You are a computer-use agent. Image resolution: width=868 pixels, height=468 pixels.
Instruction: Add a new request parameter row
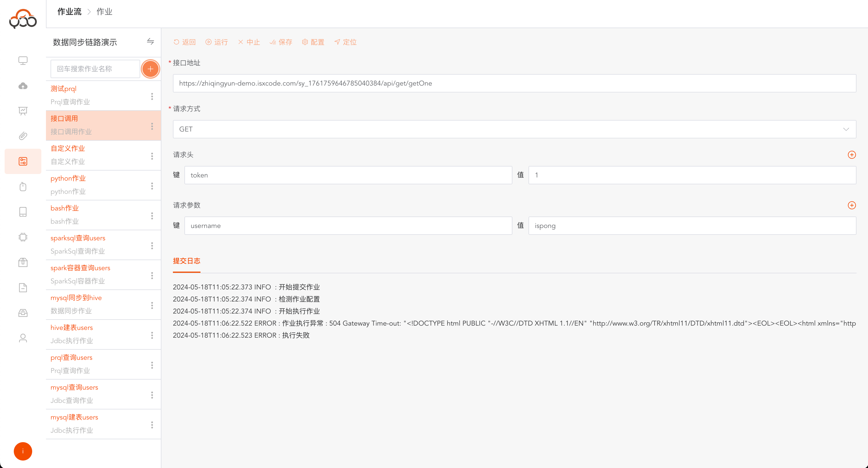pos(852,205)
